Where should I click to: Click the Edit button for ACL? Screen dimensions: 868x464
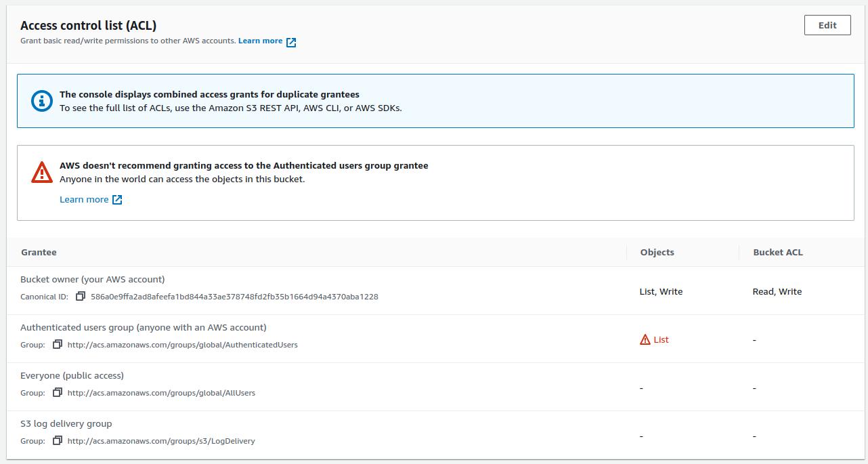click(x=827, y=25)
